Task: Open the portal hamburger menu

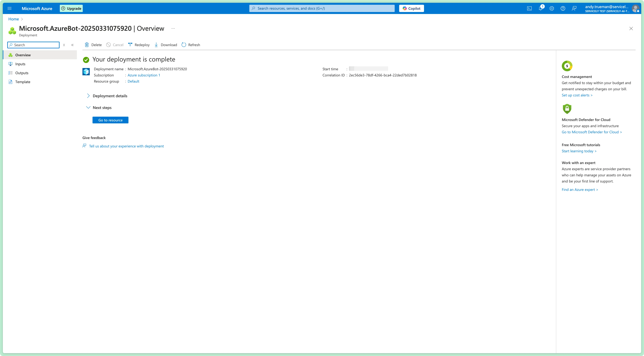Action: [9, 8]
